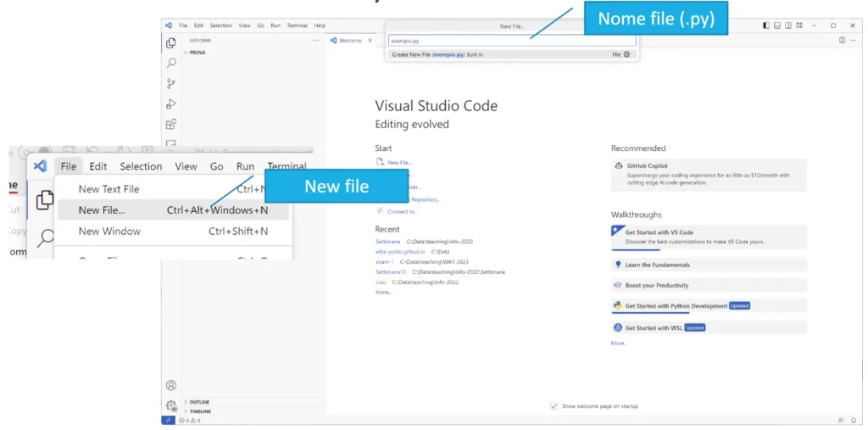Open Run menu in main window
The height and width of the screenshot is (430, 868).
pyautogui.click(x=275, y=25)
